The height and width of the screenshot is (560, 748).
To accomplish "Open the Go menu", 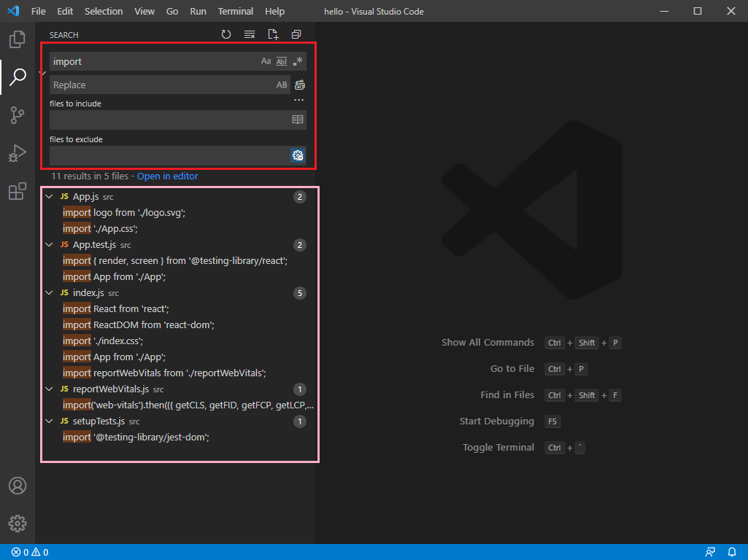I will point(171,11).
